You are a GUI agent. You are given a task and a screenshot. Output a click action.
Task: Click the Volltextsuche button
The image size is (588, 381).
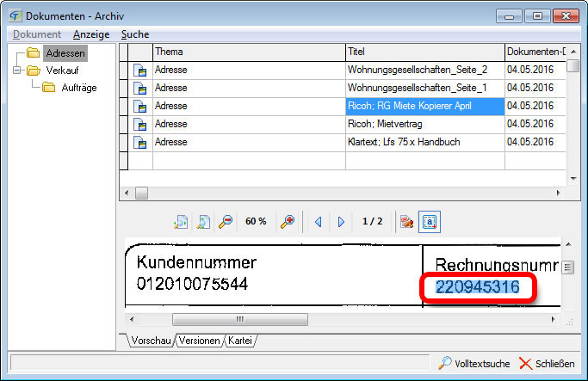(475, 363)
